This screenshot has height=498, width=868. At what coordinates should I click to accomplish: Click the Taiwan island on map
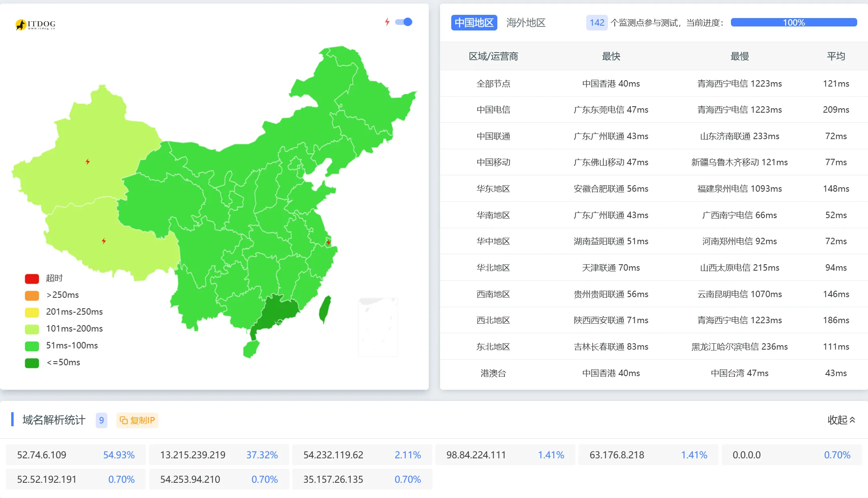pos(325,310)
